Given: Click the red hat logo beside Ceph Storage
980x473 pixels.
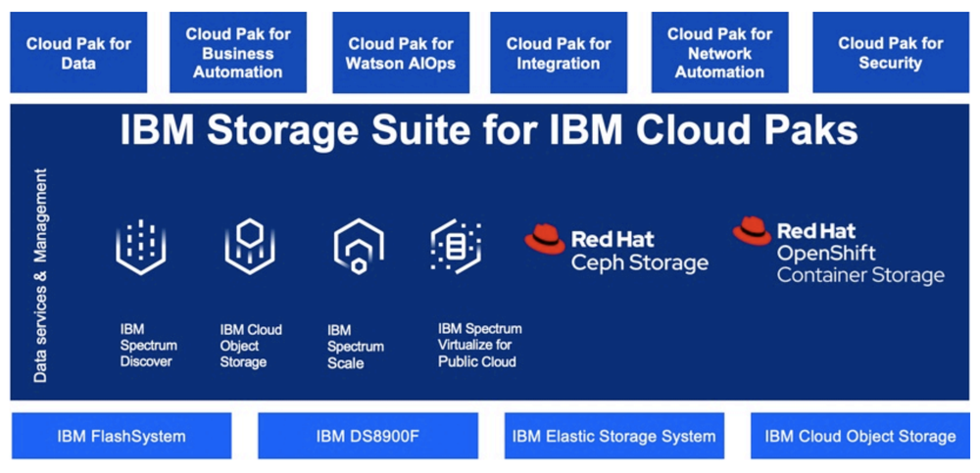Looking at the screenshot, I should [x=545, y=239].
